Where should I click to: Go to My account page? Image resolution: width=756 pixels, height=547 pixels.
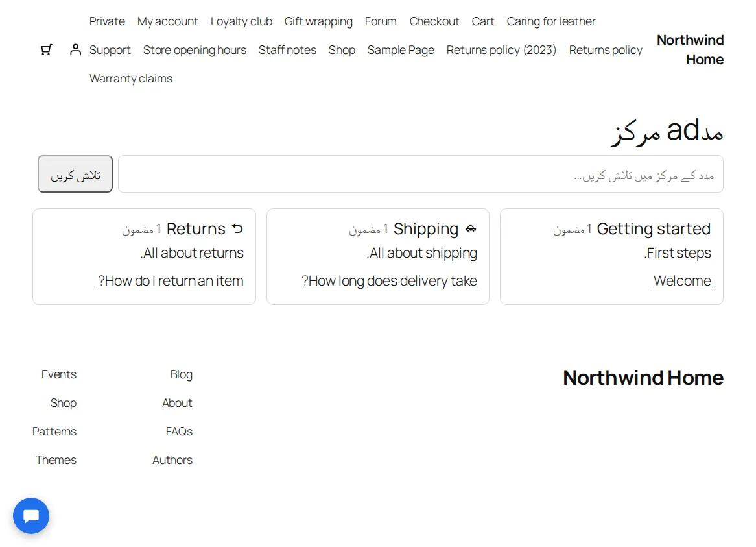click(x=168, y=21)
